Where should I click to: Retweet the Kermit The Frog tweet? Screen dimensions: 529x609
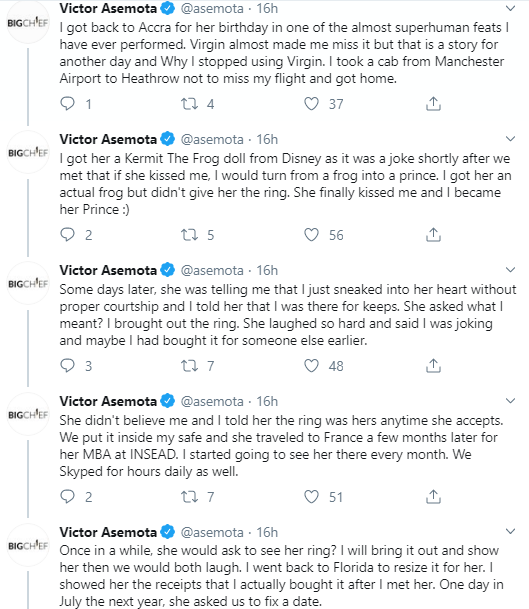190,235
